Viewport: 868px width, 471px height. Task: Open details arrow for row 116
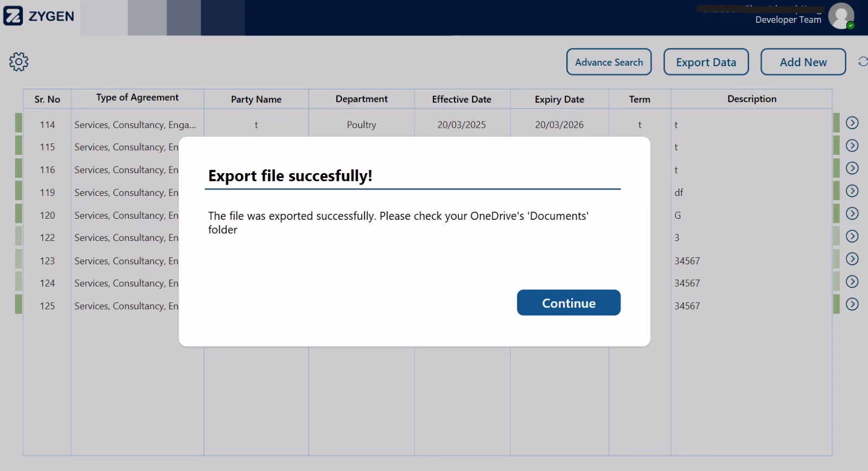[x=852, y=168]
